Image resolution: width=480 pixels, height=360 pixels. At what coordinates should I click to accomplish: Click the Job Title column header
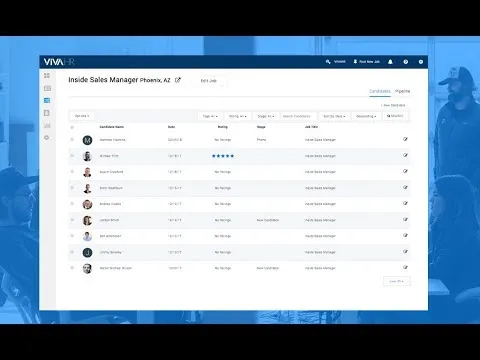[311, 127]
